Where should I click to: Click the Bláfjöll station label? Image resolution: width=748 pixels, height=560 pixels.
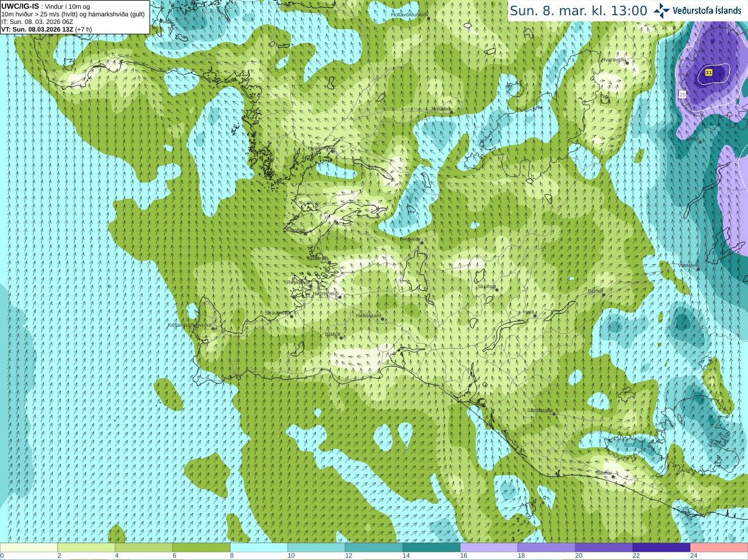tap(333, 334)
